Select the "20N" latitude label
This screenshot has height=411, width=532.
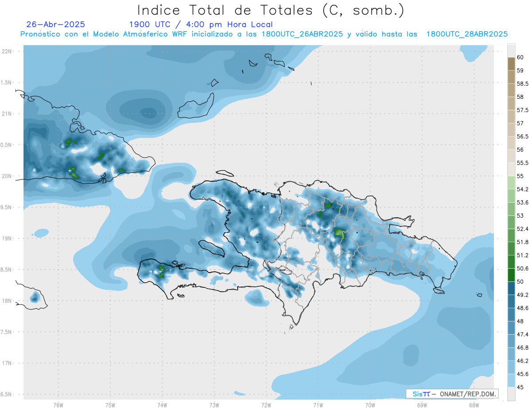point(7,176)
